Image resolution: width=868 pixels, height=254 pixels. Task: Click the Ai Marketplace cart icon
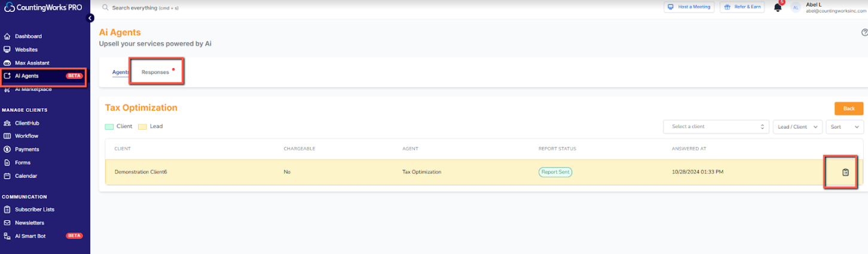7,89
